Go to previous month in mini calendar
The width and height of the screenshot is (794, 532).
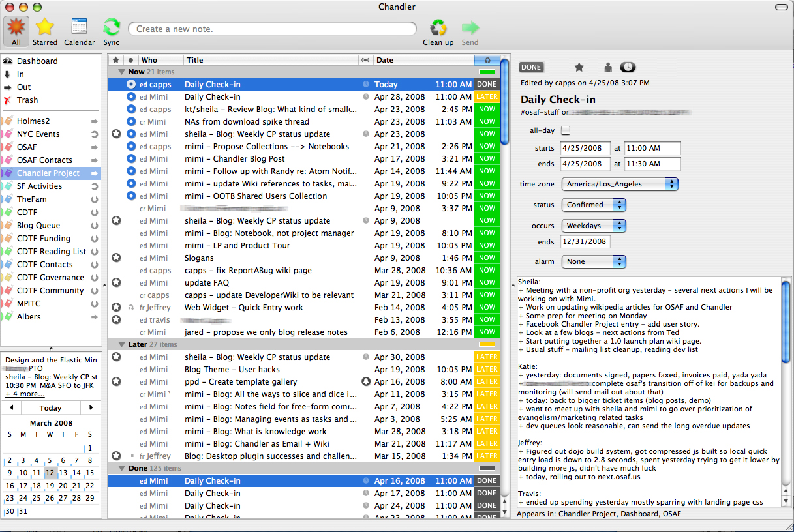(x=11, y=408)
